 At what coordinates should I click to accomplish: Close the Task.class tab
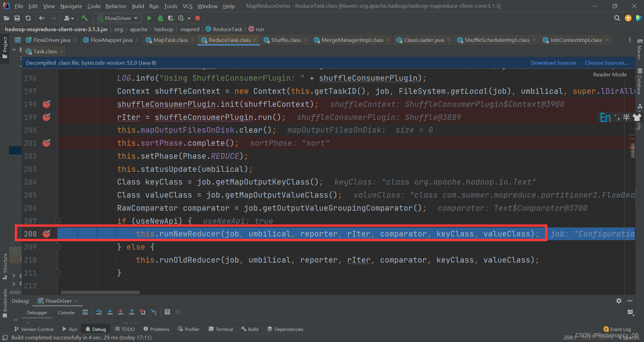pyautogui.click(x=61, y=51)
